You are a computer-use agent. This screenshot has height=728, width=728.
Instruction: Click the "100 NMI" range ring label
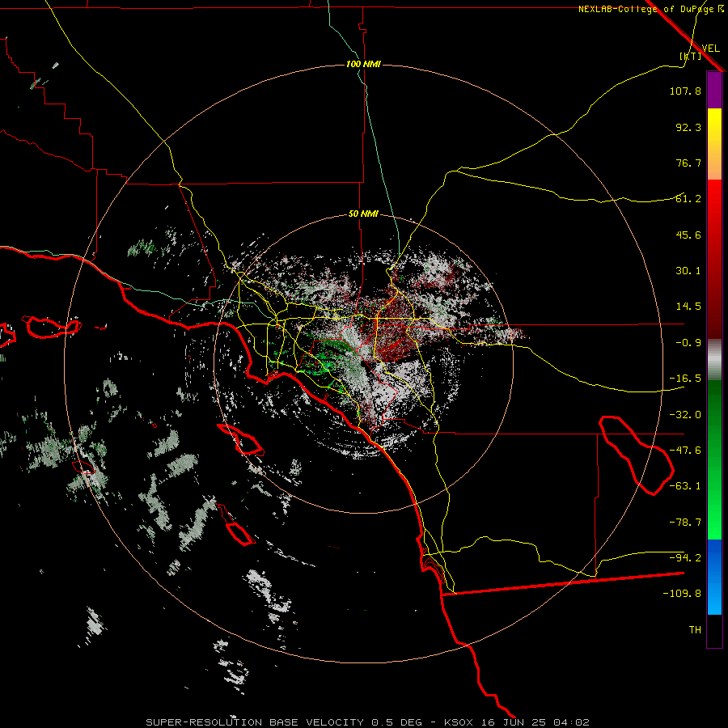(363, 64)
